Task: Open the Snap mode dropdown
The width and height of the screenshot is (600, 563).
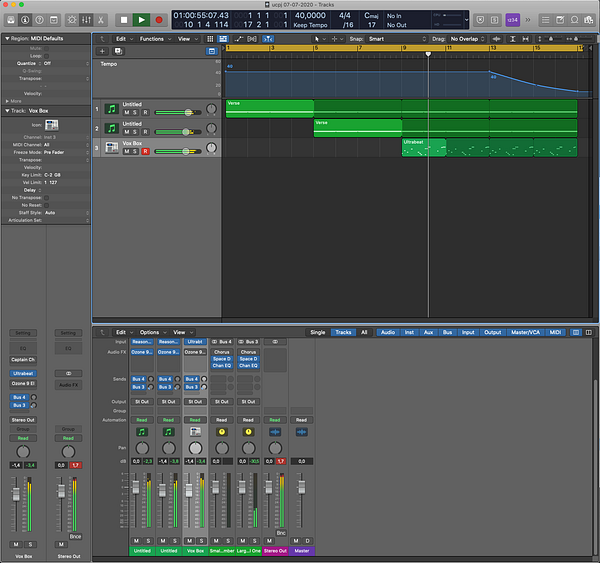Action: point(390,38)
